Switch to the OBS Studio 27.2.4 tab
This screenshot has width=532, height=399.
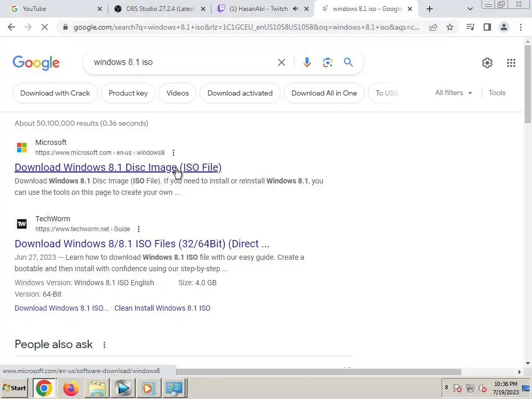[x=159, y=9]
